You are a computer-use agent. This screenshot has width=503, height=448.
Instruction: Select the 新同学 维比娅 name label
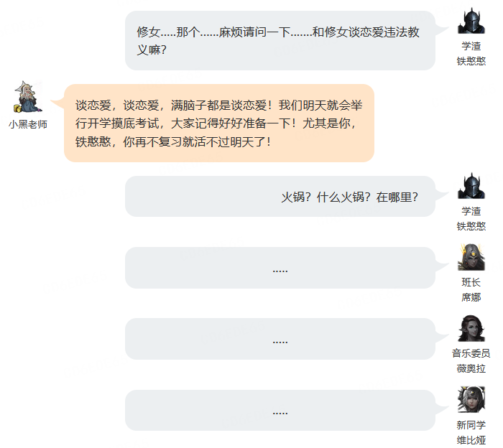tap(471, 432)
